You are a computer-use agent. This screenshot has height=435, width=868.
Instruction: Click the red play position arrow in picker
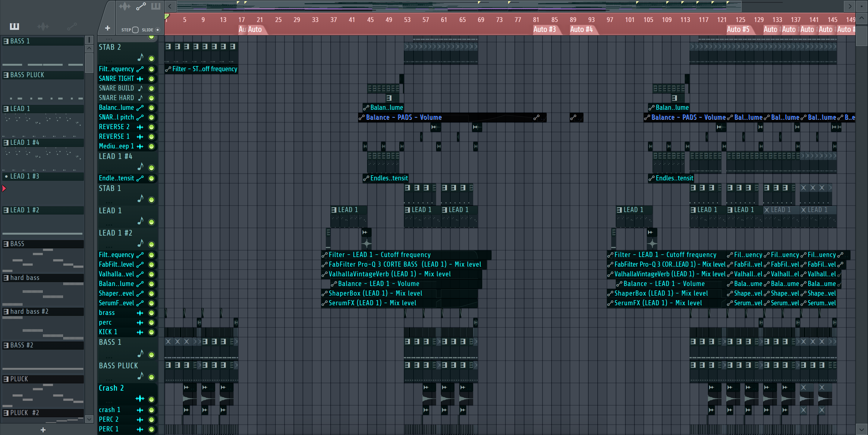pos(4,189)
